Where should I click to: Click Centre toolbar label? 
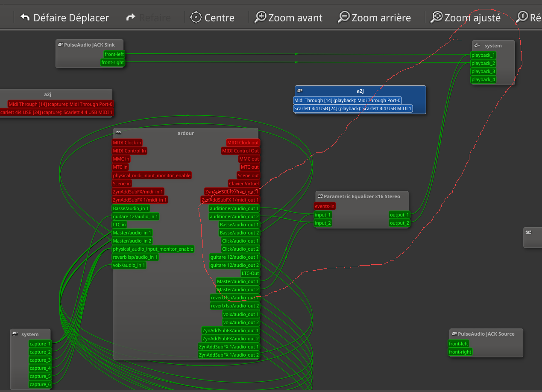(x=220, y=18)
